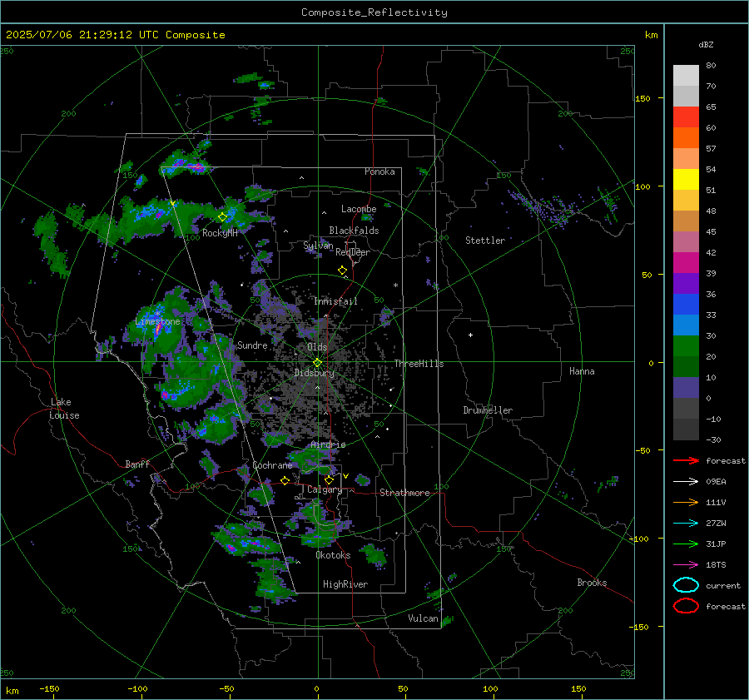Click the yellow diamond marker beside RockyMH
749x700 pixels.
pyautogui.click(x=222, y=217)
